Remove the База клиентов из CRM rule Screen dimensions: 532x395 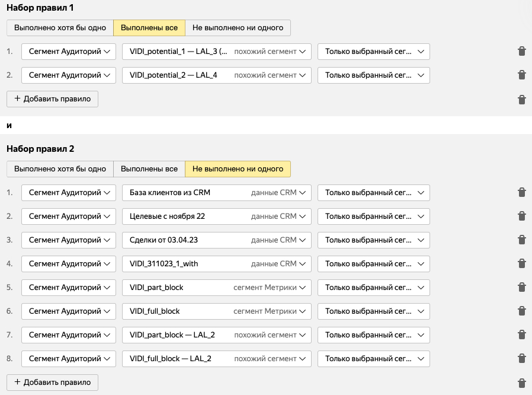click(521, 193)
